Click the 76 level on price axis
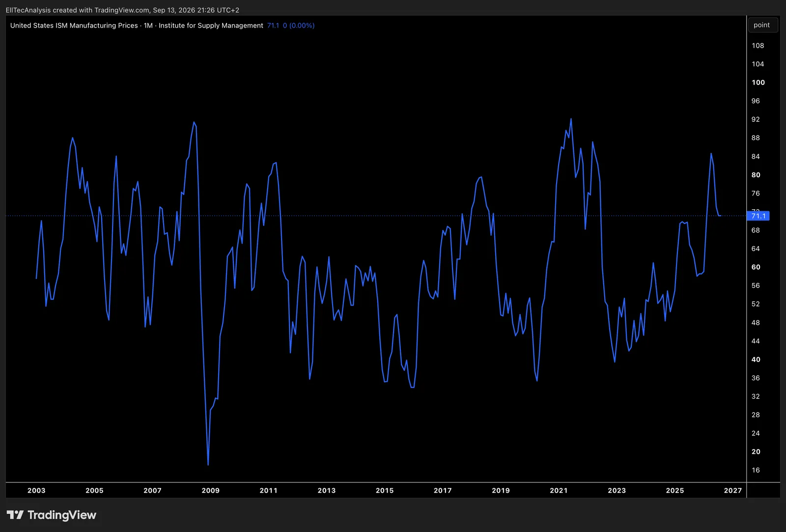The image size is (786, 532). tap(756, 193)
